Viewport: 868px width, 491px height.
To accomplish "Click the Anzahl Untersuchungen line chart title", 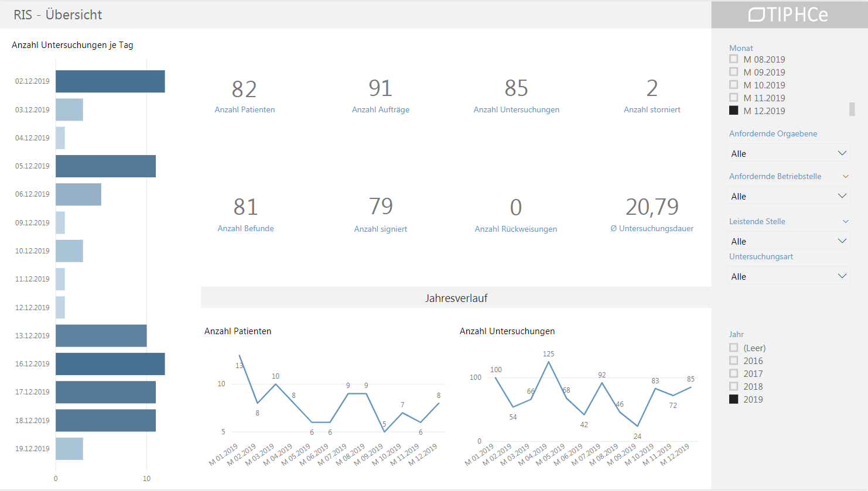I will [x=507, y=331].
